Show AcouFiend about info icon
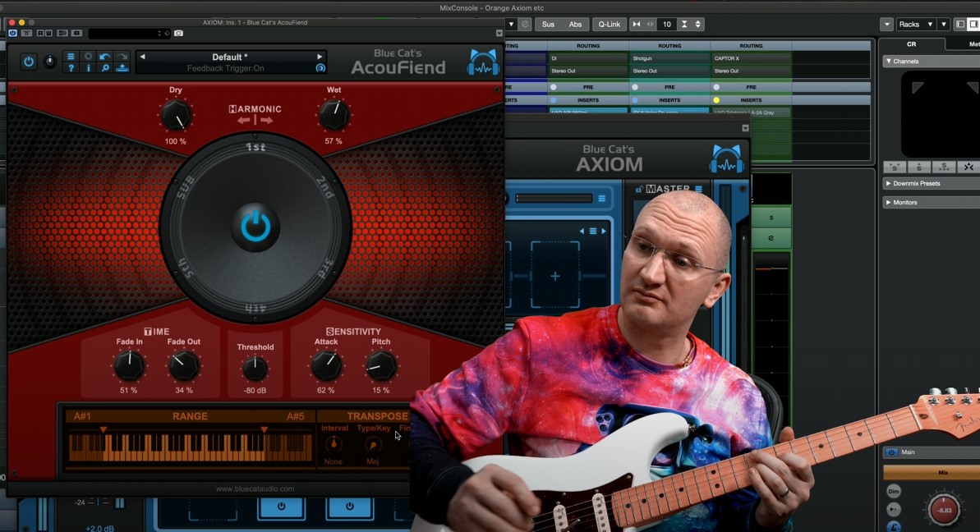 tap(88, 68)
